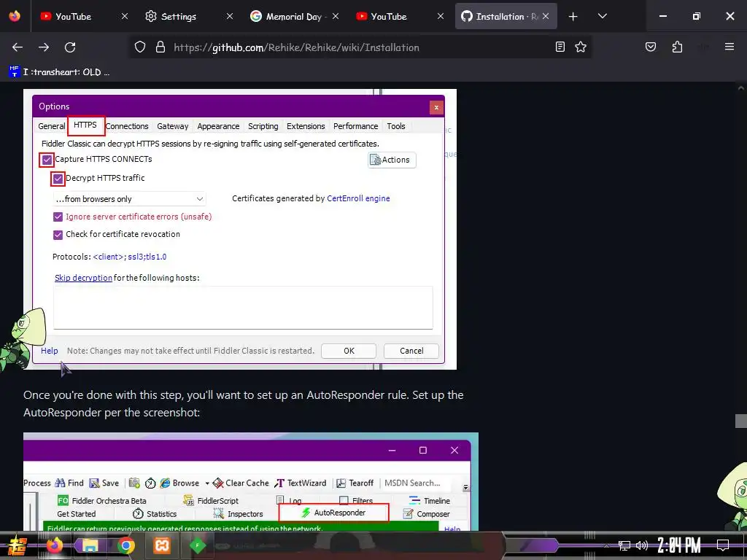The height and width of the screenshot is (560, 747).
Task: Open the FiddlerScript tab in Fiddler
Action: click(211, 500)
